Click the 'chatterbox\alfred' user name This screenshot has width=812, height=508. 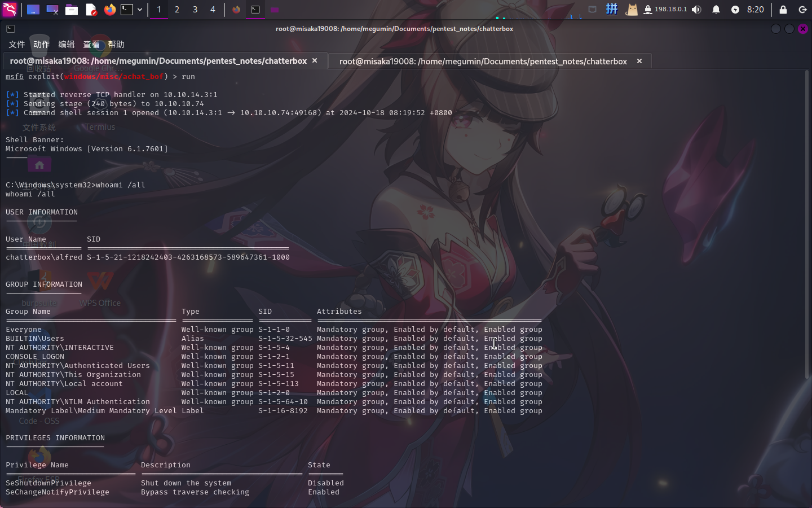tap(44, 257)
